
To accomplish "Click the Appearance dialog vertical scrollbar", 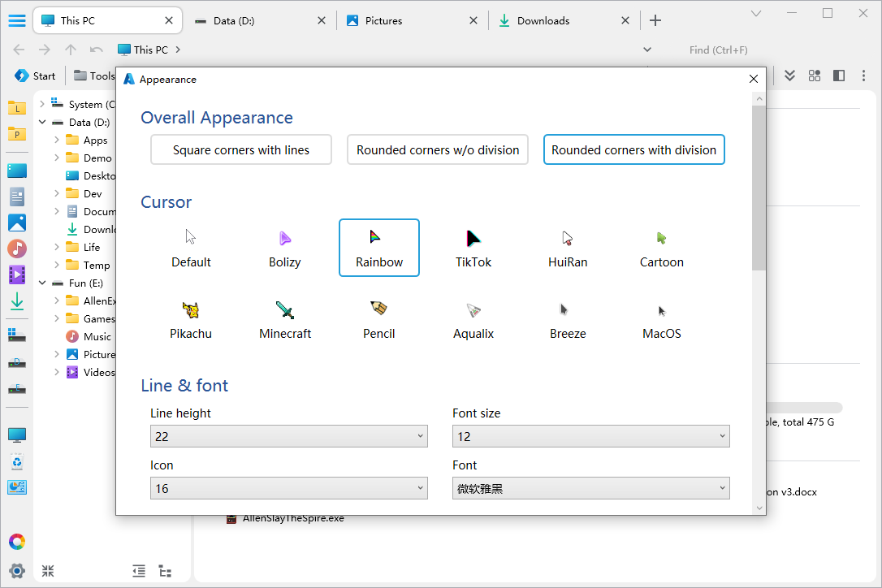I will 759,187.
